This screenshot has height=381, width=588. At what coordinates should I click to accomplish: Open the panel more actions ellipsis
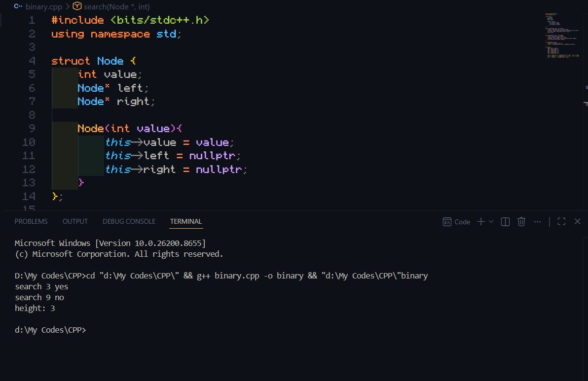(x=537, y=222)
